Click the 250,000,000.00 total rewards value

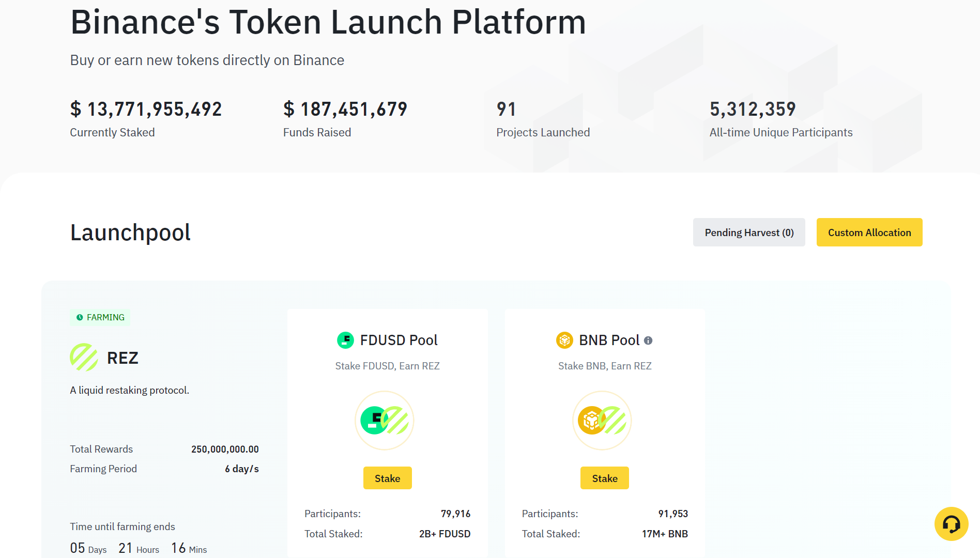click(225, 449)
